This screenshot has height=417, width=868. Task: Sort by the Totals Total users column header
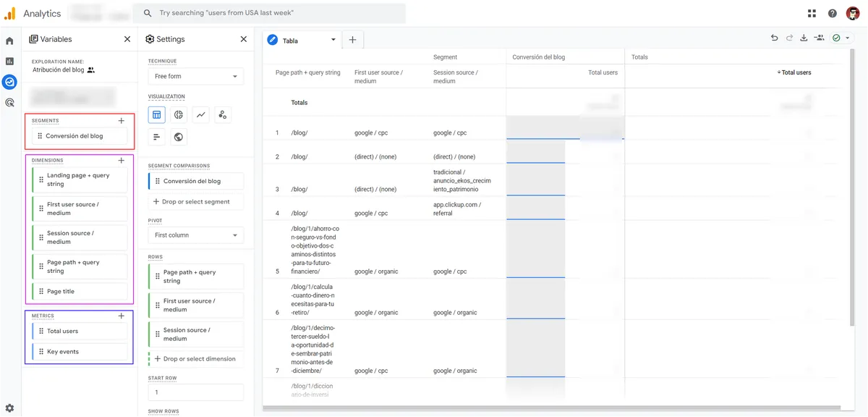[x=796, y=72]
